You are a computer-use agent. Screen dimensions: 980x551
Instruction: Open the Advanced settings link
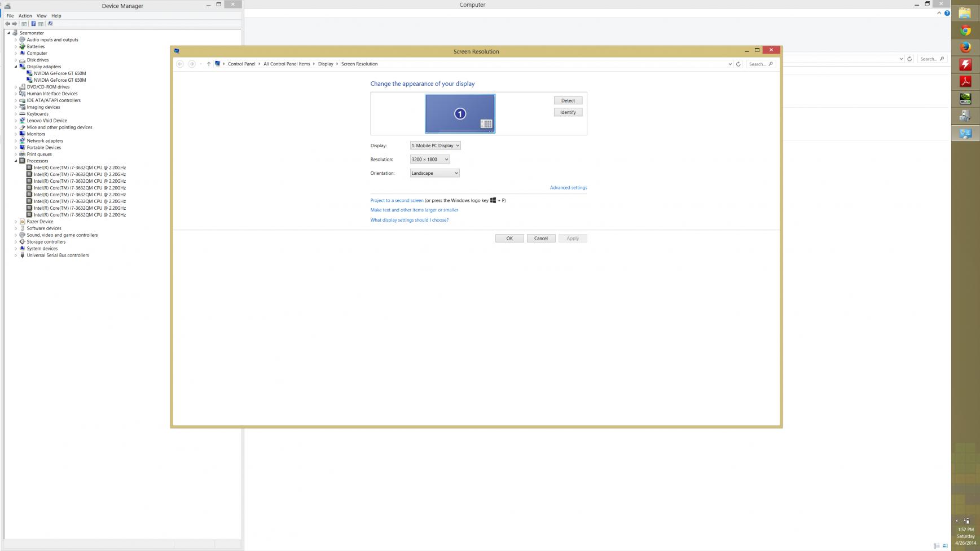coord(568,188)
